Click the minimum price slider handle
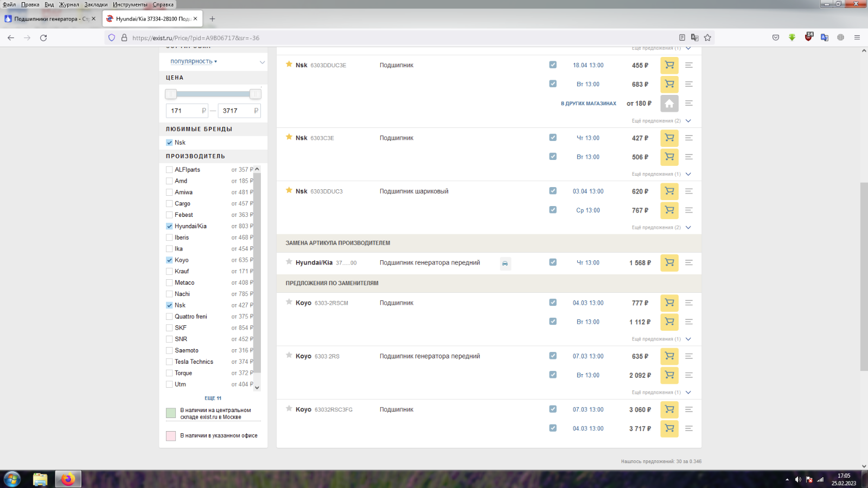This screenshot has width=868, height=488. [x=171, y=94]
